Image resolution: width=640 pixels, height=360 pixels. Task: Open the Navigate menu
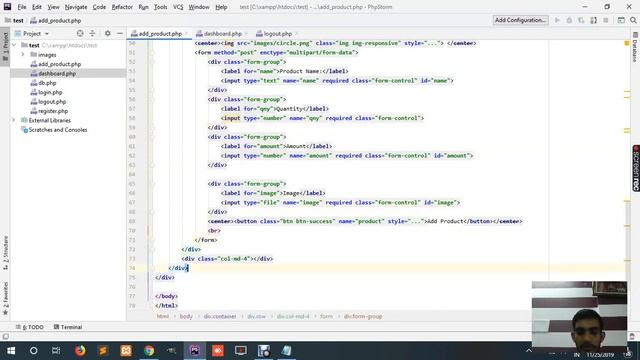(x=76, y=7)
